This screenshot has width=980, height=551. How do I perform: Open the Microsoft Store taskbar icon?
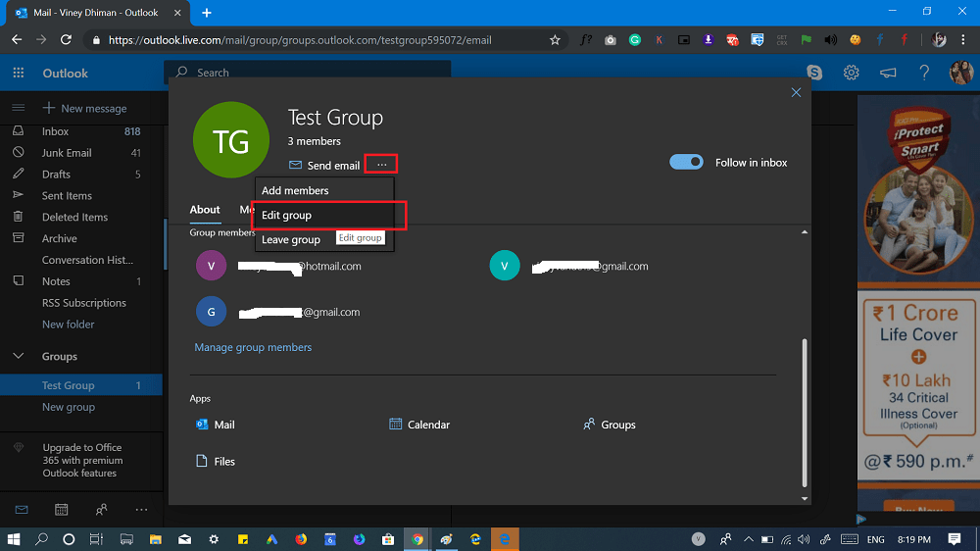(x=387, y=539)
